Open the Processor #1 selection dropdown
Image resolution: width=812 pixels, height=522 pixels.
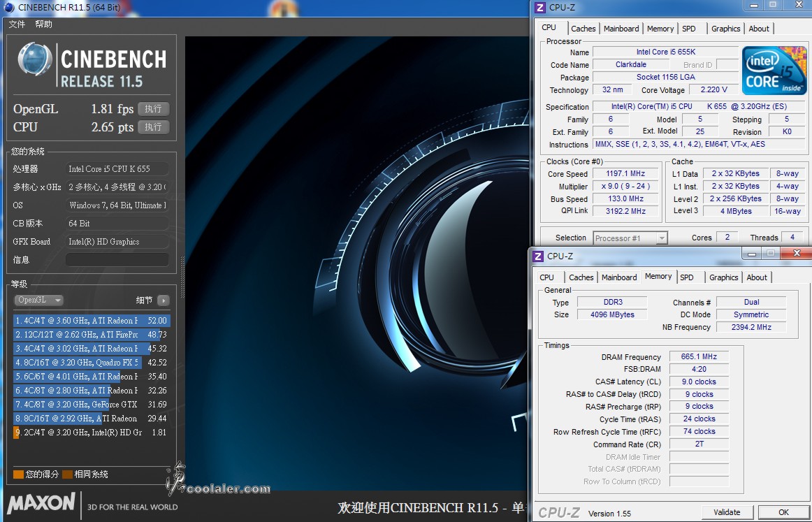point(630,238)
